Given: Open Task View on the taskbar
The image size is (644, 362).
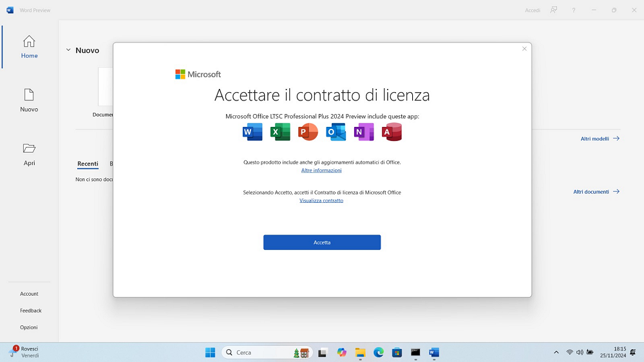Looking at the screenshot, I should coord(323,352).
